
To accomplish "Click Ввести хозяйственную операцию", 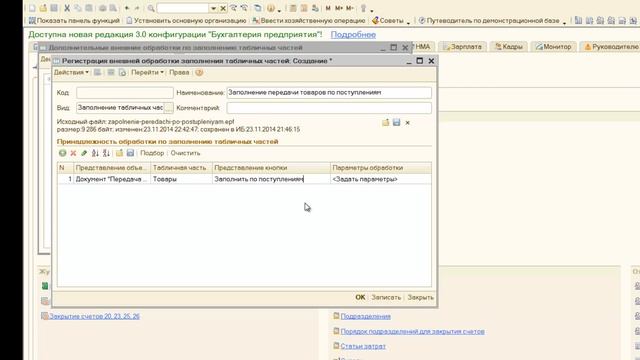I will point(309,20).
